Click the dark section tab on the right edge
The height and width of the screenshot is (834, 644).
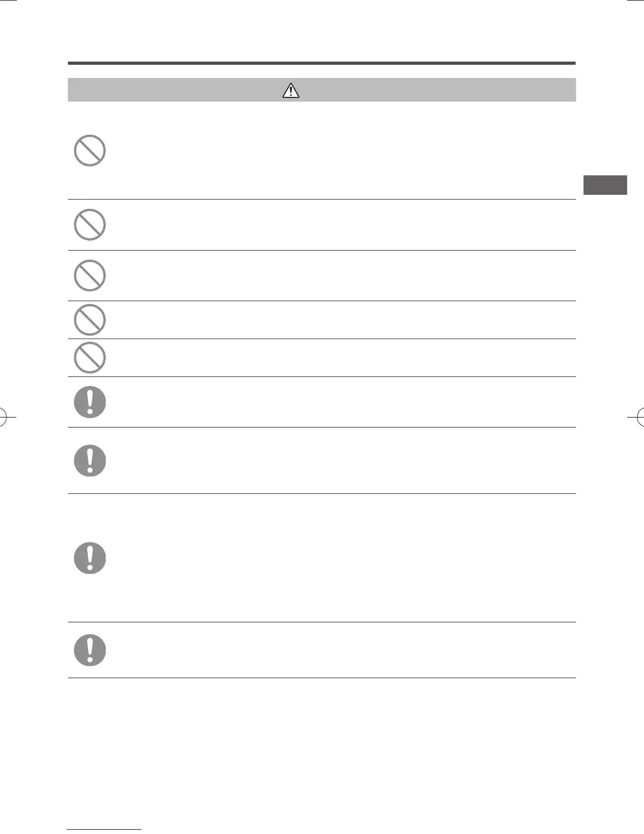pos(605,185)
